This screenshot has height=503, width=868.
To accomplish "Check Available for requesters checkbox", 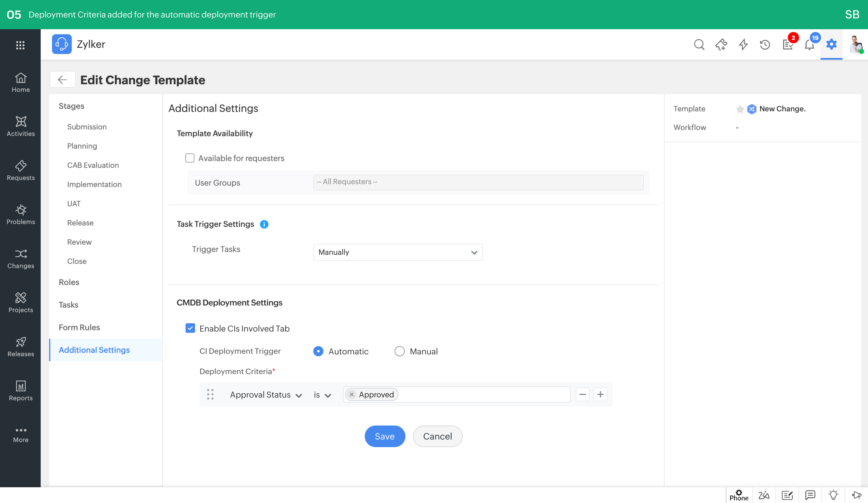I will click(190, 158).
